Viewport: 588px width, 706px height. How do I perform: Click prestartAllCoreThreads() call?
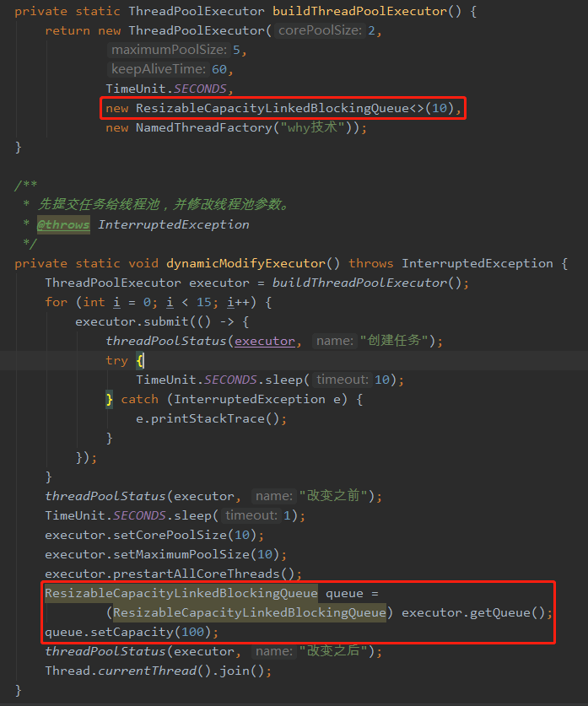[x=204, y=574]
